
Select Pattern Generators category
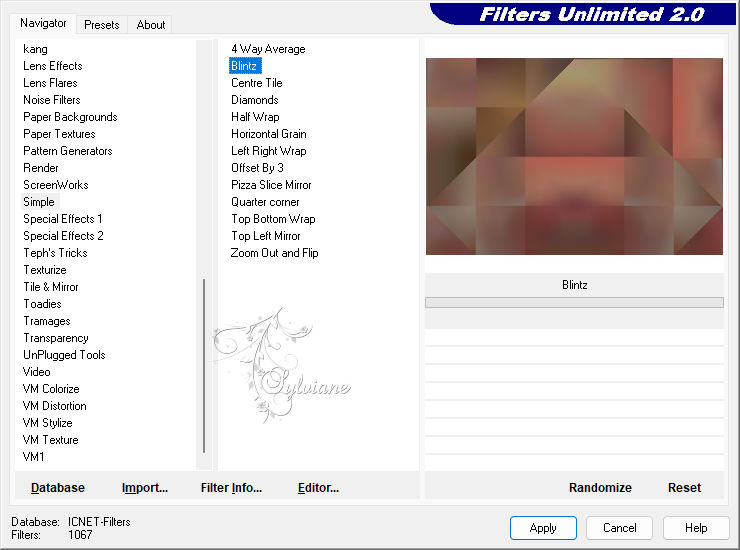click(x=67, y=151)
